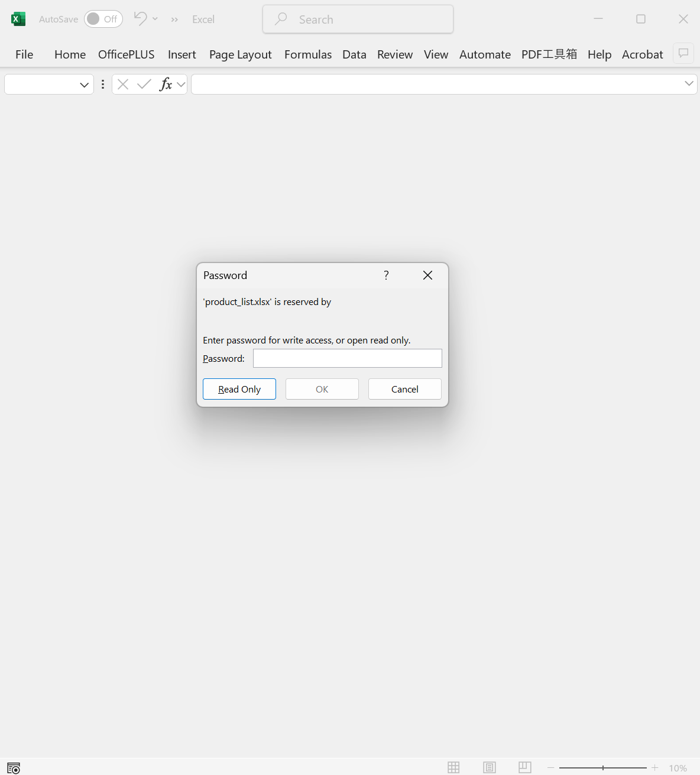The image size is (700, 775).
Task: Expand the formula bar chevron
Action: click(689, 84)
